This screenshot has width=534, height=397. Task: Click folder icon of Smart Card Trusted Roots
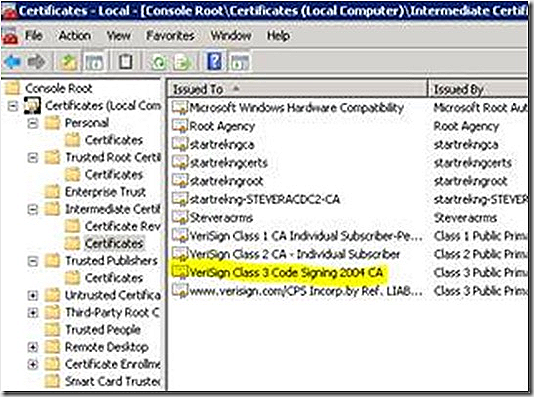click(52, 381)
